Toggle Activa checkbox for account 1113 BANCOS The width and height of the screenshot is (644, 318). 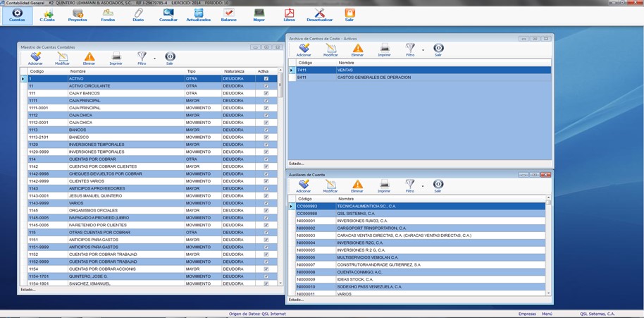tap(266, 130)
